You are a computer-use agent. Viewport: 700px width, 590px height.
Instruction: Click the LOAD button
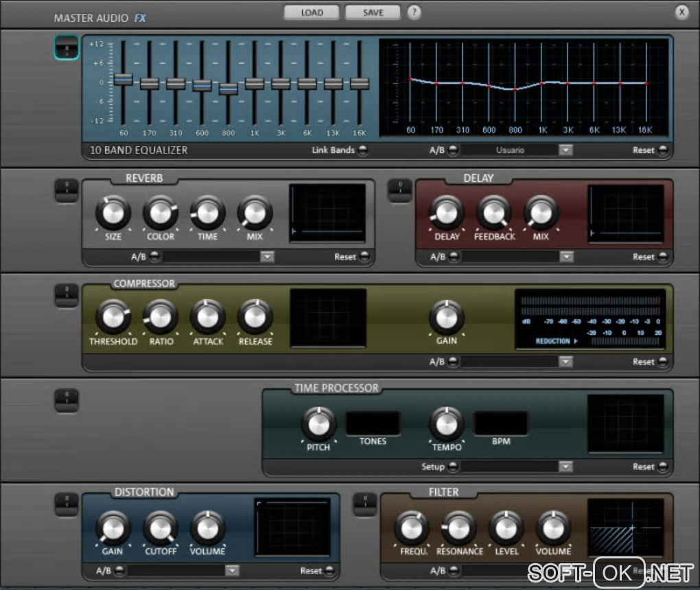tap(312, 12)
